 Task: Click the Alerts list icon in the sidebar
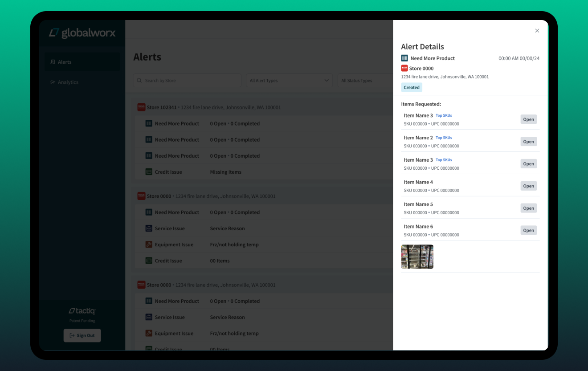pyautogui.click(x=53, y=62)
